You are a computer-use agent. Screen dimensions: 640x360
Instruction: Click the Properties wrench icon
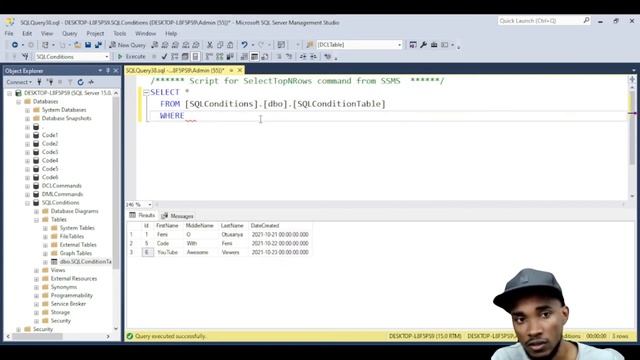coord(423,45)
